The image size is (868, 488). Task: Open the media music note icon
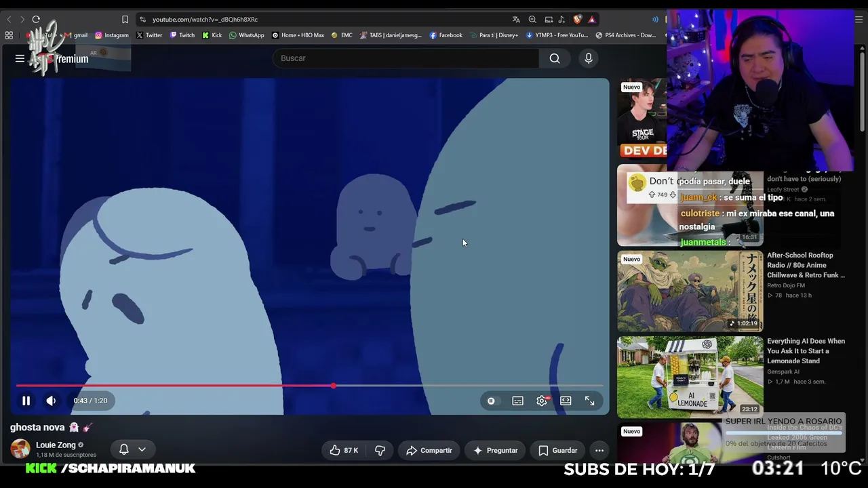[x=561, y=20]
